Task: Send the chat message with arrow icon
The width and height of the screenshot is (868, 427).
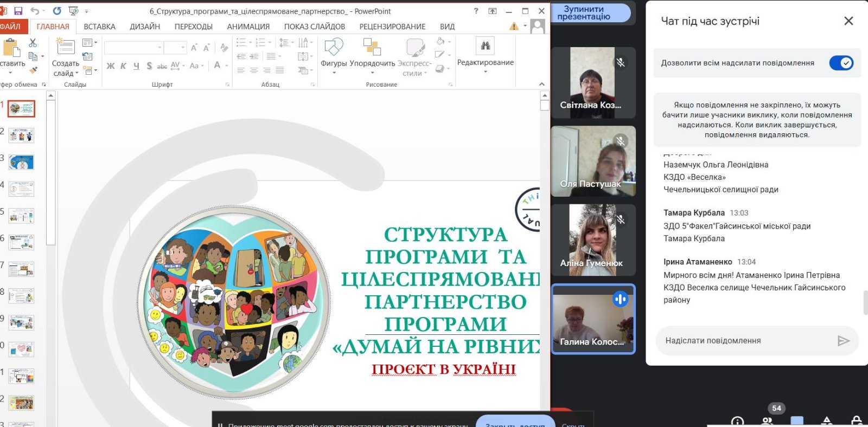Action: click(x=843, y=340)
